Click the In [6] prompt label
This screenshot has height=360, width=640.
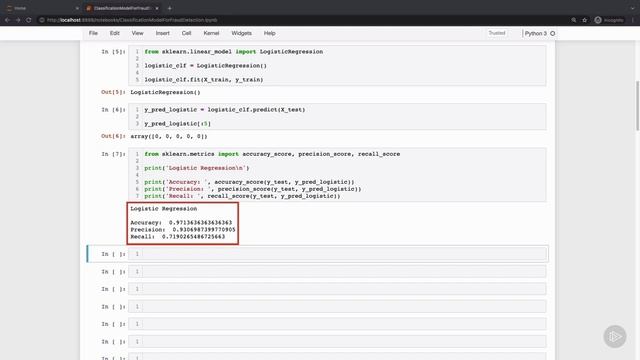113,110
